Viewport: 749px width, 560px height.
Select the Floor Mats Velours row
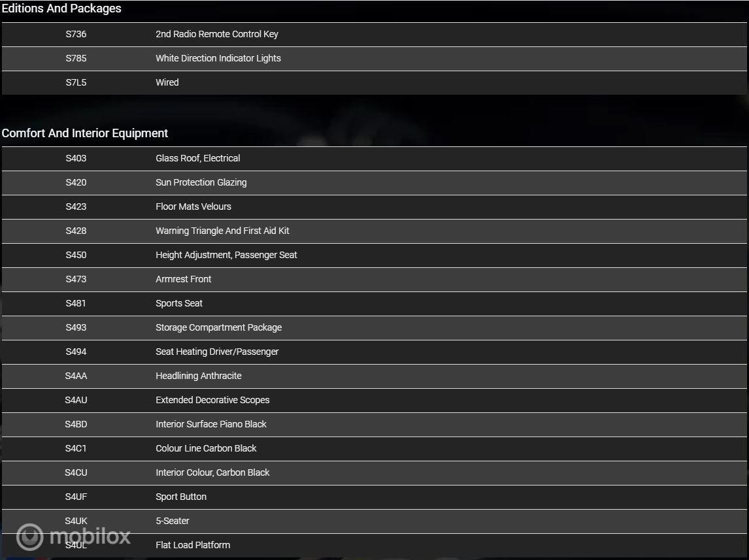click(x=374, y=207)
